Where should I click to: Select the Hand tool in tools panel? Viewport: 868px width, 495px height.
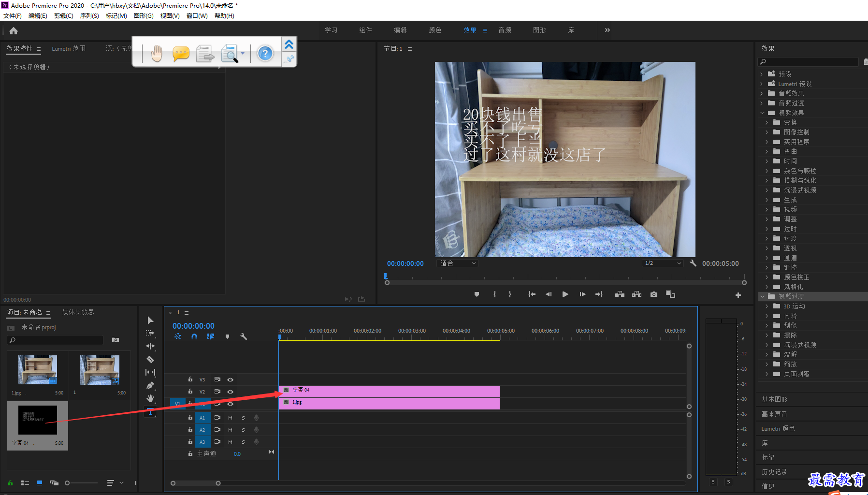click(150, 398)
